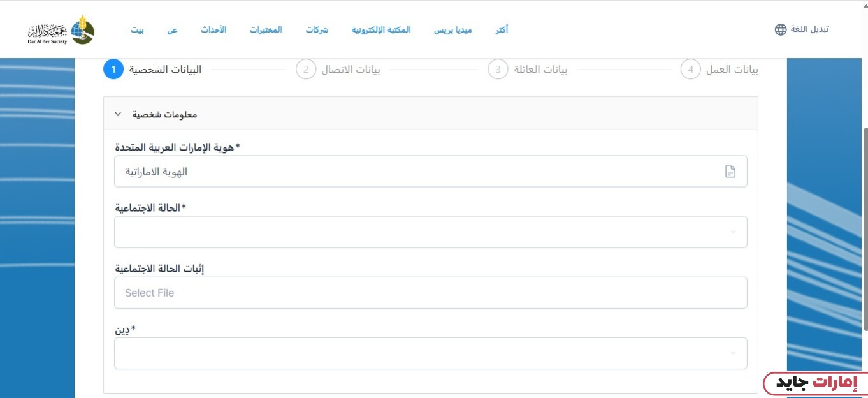Open the ميديا بريس menu item

point(453,30)
